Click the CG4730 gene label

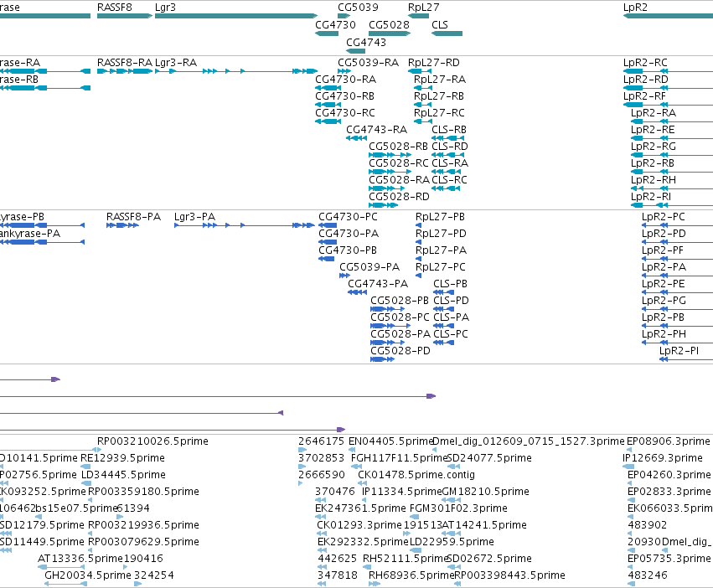pos(335,24)
